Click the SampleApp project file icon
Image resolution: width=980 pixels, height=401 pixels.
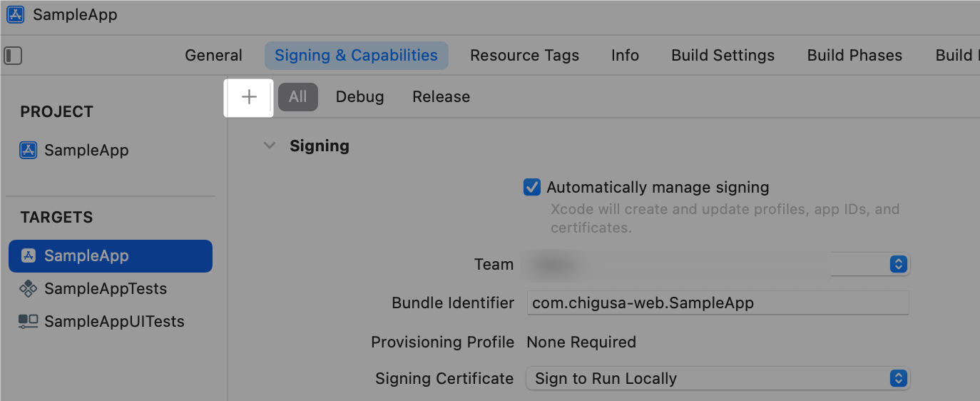[28, 151]
